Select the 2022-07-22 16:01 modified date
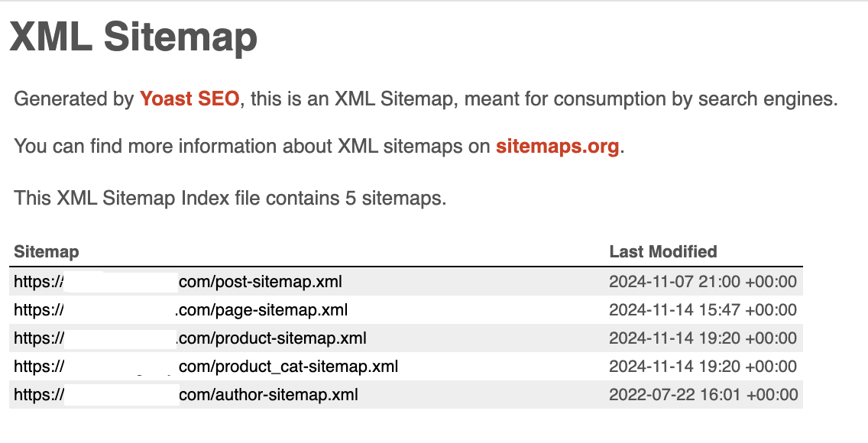This screenshot has width=868, height=443. pos(704,394)
